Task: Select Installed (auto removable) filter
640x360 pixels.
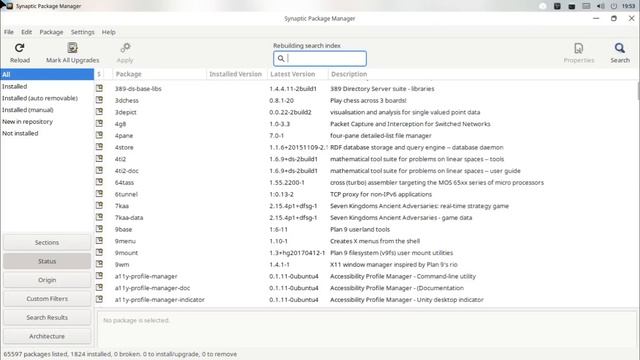Action: 47,98
